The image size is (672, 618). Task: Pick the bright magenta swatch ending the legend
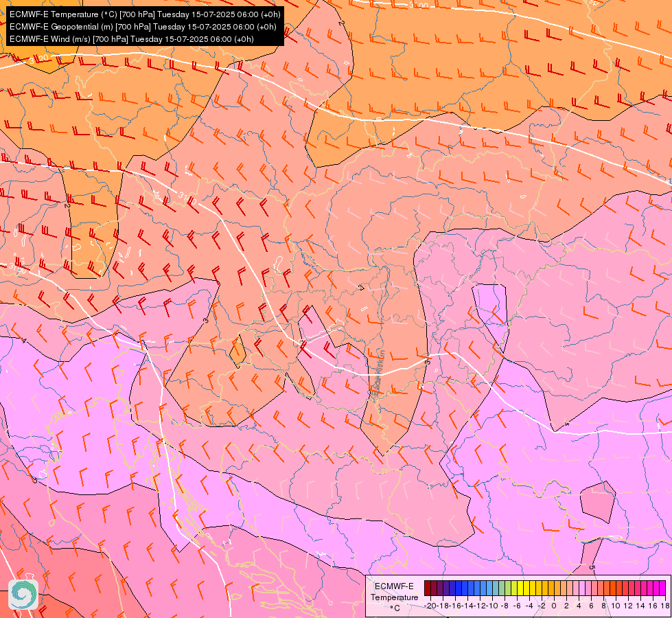point(662,588)
